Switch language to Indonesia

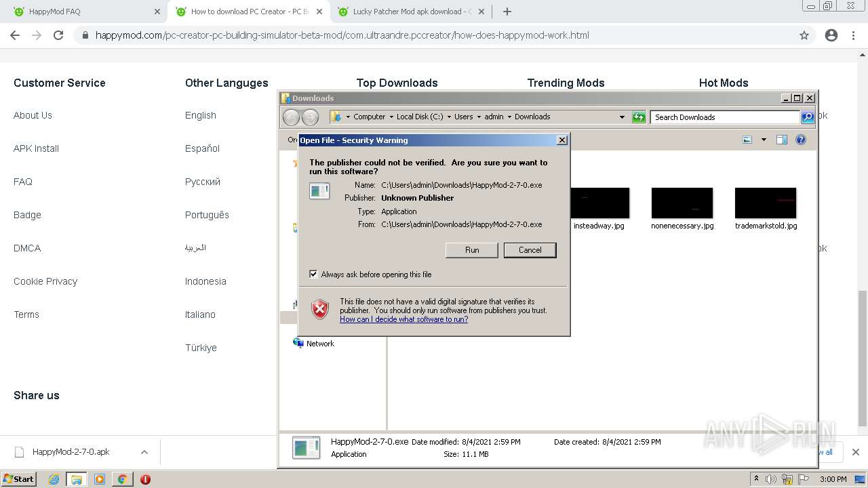[x=205, y=281]
